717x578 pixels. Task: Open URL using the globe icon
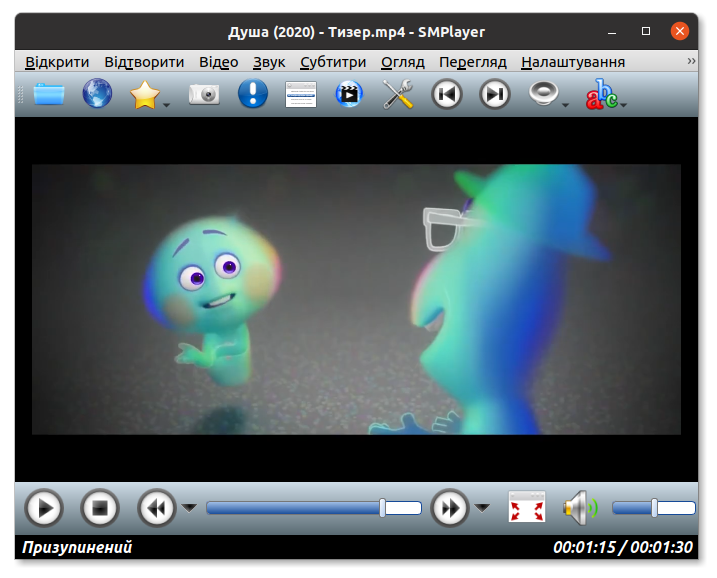(x=97, y=94)
